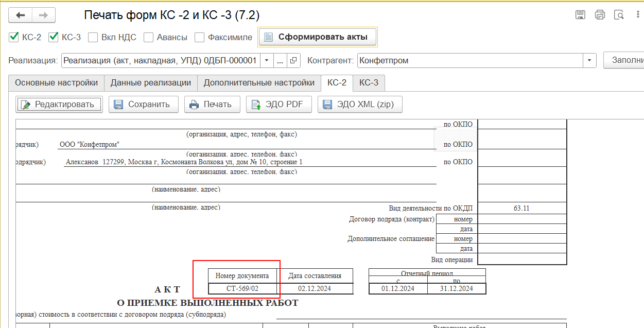The image size is (644, 328).
Task: Click the back navigation arrow
Action: pos(21,15)
